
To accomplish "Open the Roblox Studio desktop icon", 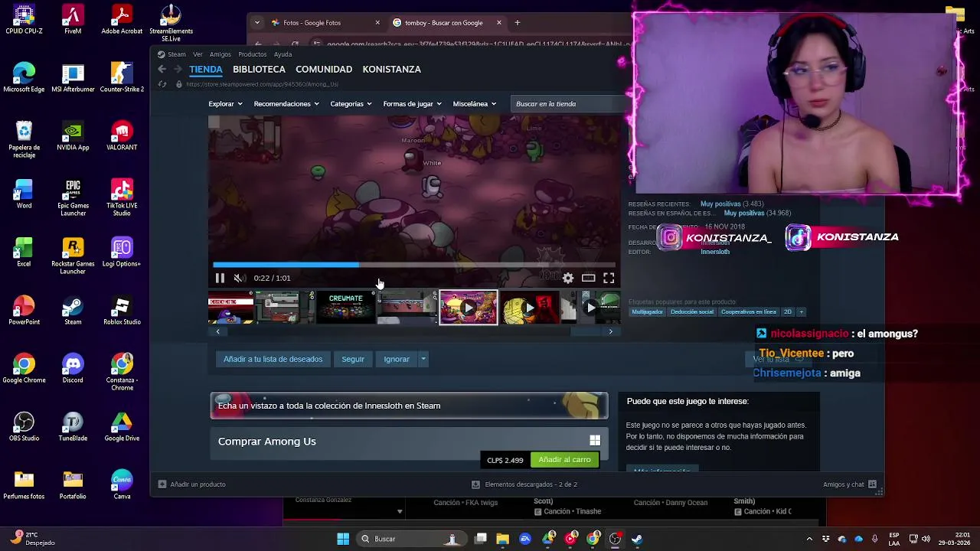I will [x=122, y=311].
